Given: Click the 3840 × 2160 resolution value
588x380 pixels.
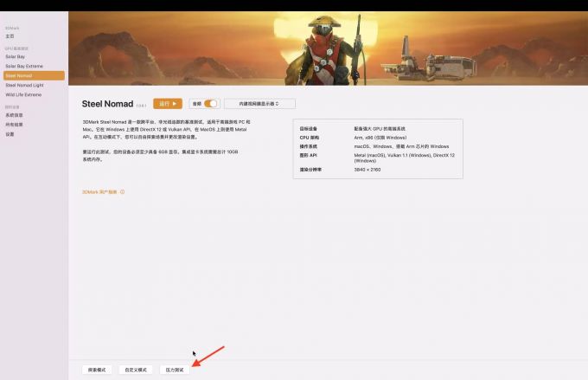Looking at the screenshot, I should (367, 170).
